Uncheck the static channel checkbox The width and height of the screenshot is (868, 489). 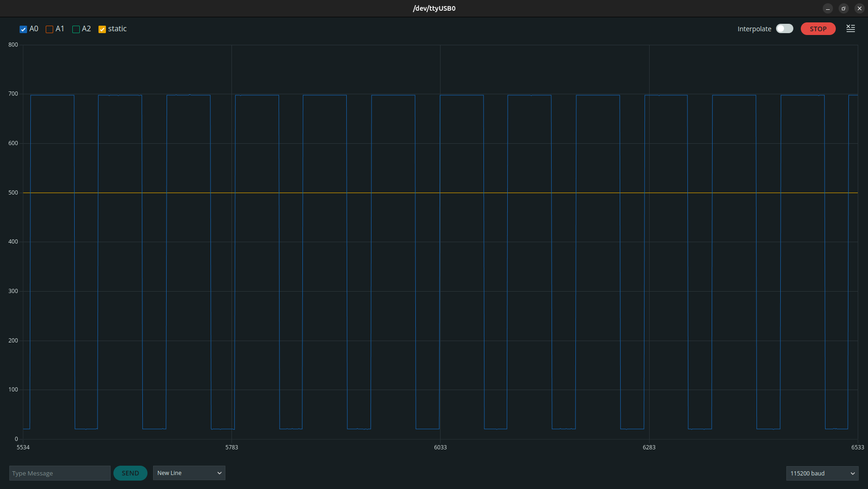pos(102,29)
